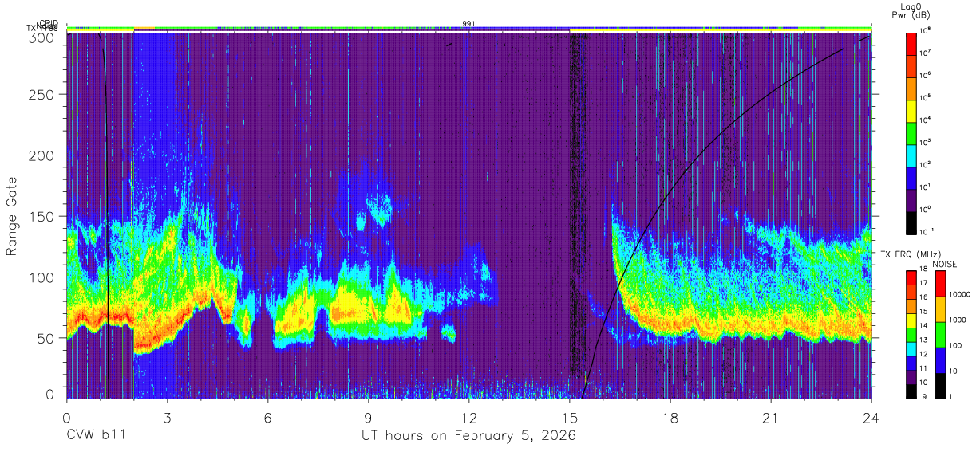Click the 11 label on the TX FRQ scale
Image resolution: width=980 pixels, height=452 pixels.
[x=923, y=367]
